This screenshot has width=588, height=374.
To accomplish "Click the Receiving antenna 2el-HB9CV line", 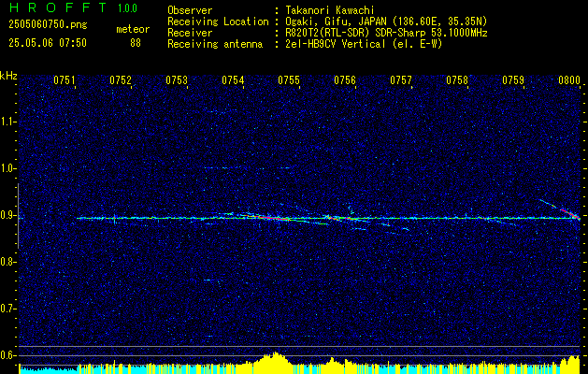I will pos(364,44).
